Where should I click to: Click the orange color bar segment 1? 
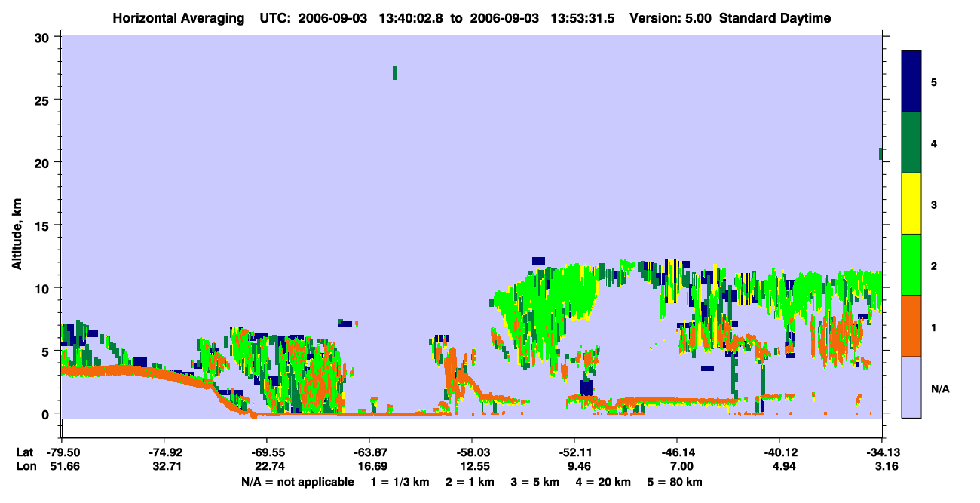(x=911, y=326)
